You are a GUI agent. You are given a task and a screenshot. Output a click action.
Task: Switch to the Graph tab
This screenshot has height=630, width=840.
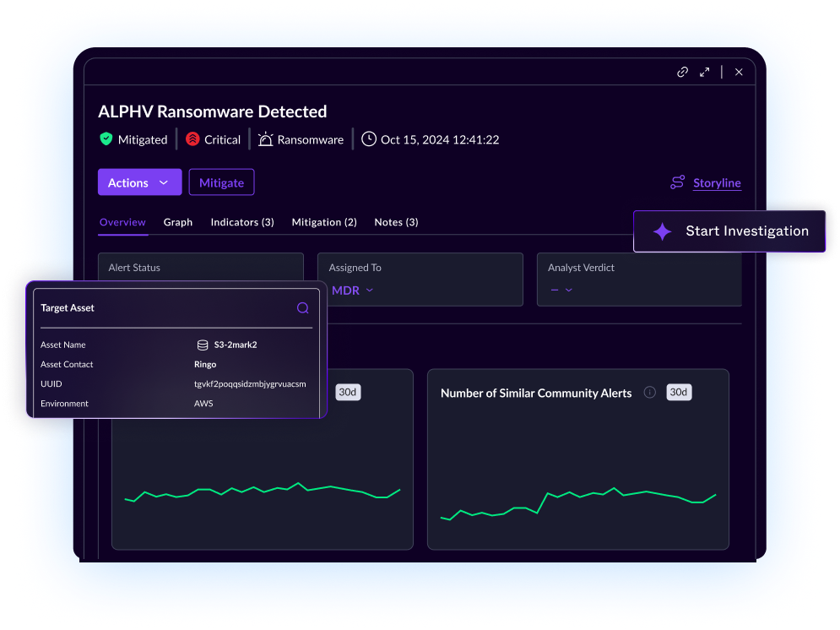point(178,222)
